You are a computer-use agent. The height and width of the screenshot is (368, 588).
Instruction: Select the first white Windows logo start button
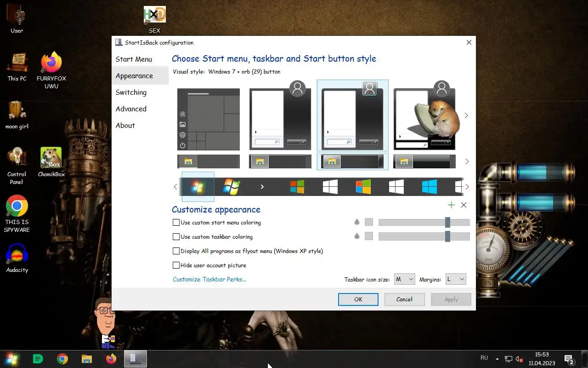tap(330, 187)
